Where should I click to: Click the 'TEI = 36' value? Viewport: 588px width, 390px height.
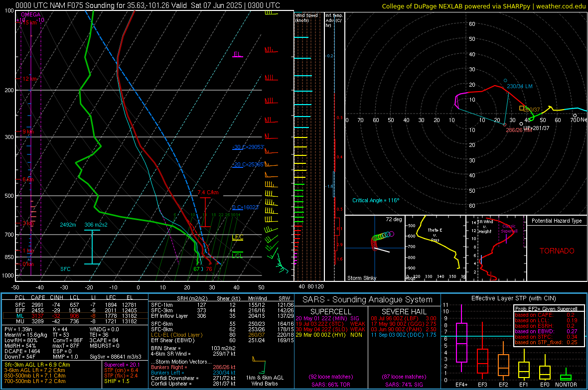99,335
